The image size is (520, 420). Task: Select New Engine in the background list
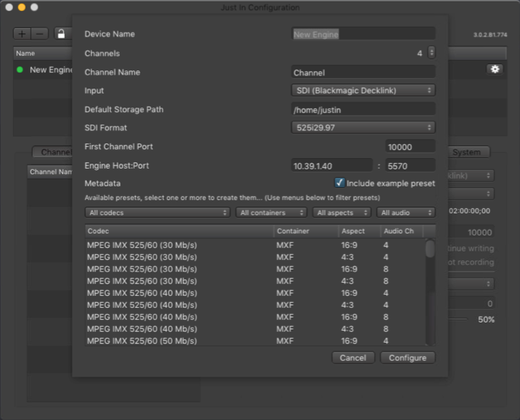coord(43,70)
